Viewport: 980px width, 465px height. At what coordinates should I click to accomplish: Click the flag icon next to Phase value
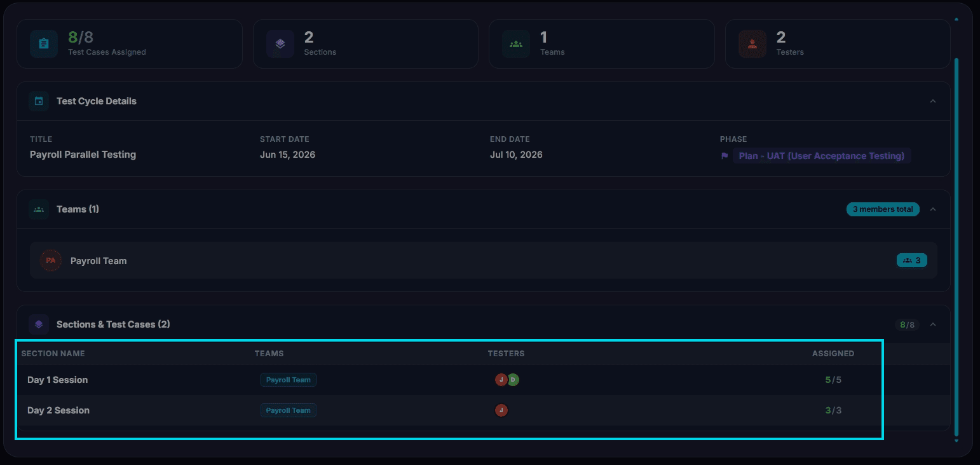[x=725, y=156]
